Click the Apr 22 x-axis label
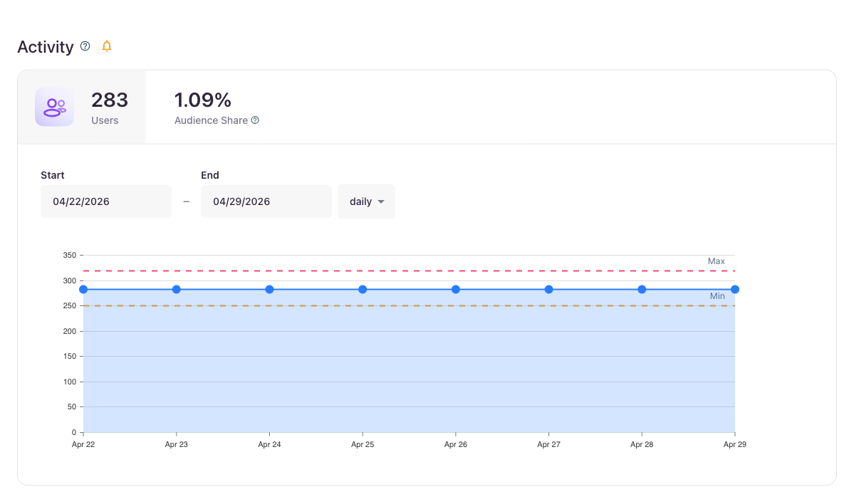854x504 pixels. click(83, 445)
